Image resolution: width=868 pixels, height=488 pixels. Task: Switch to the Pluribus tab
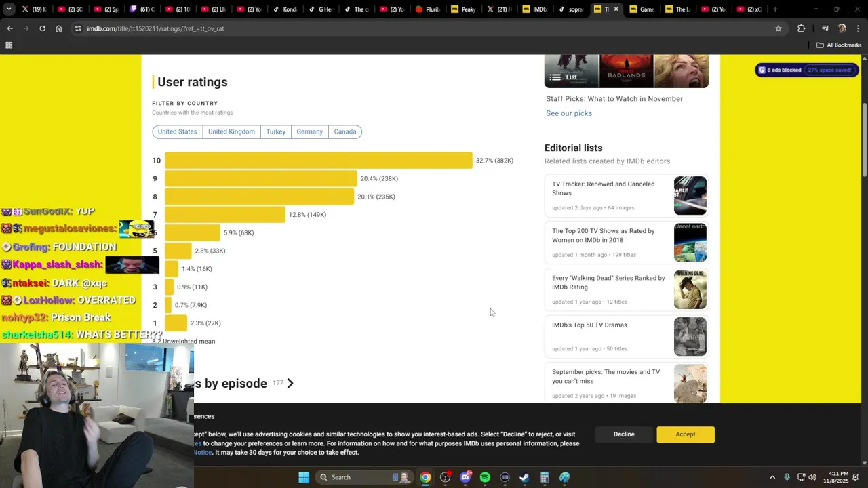pos(428,9)
